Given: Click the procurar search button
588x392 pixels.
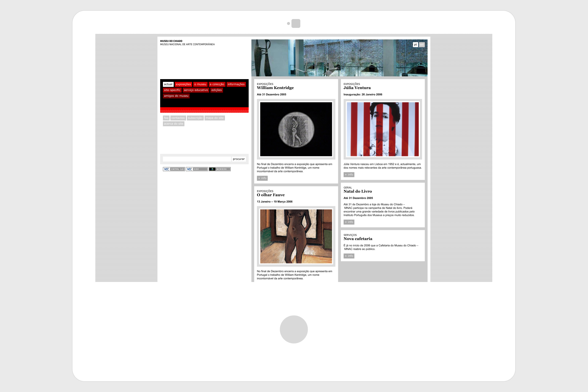Looking at the screenshot, I should 238,159.
